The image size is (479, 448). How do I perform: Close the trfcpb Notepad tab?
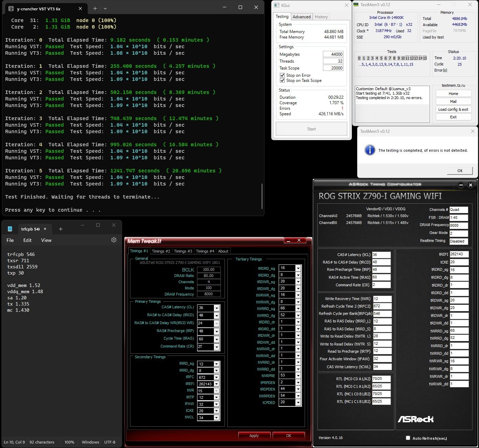pyautogui.click(x=45, y=229)
